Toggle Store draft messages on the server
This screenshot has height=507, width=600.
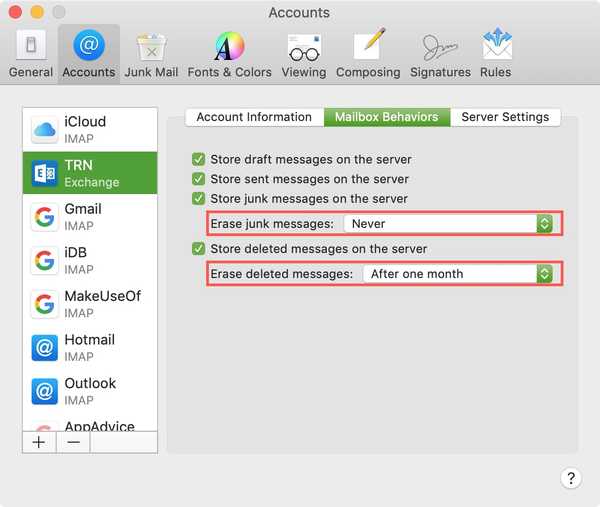coord(199,159)
